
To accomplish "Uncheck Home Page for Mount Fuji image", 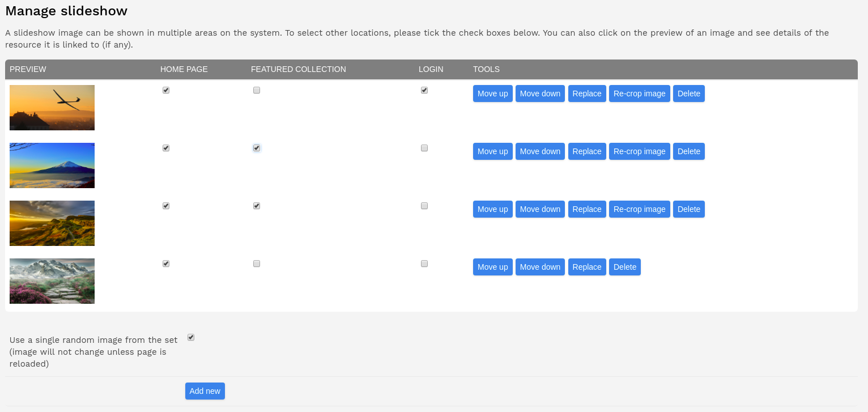I will pyautogui.click(x=166, y=148).
